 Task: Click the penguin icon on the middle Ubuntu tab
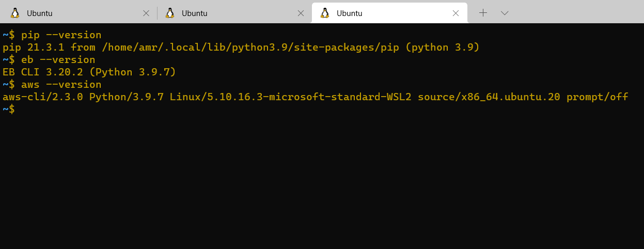coord(170,13)
